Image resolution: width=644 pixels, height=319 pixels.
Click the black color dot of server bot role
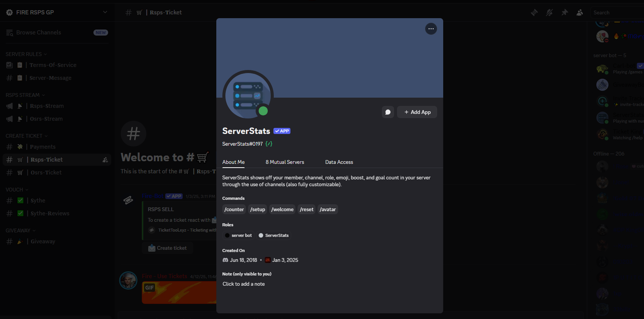[x=227, y=235]
